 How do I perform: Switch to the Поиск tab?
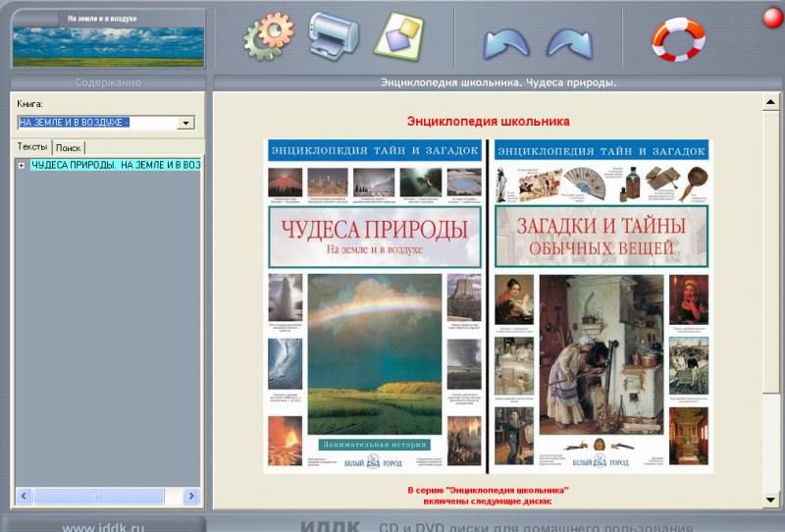68,147
